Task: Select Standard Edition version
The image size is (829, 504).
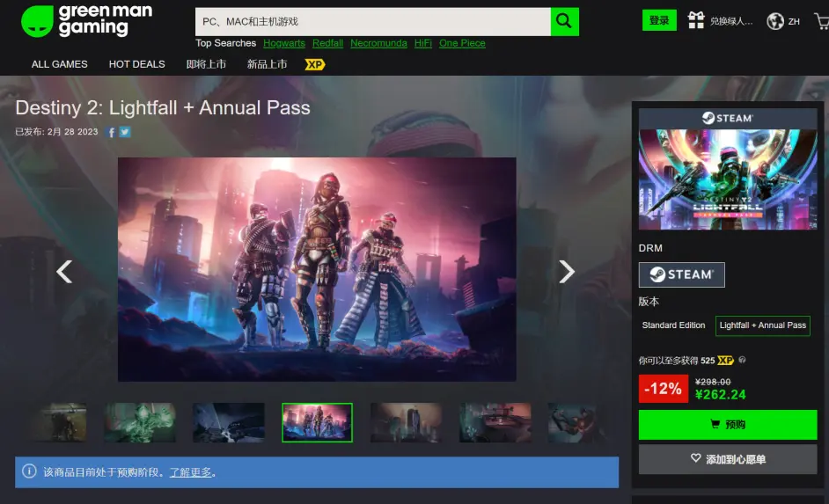Action: coord(673,325)
